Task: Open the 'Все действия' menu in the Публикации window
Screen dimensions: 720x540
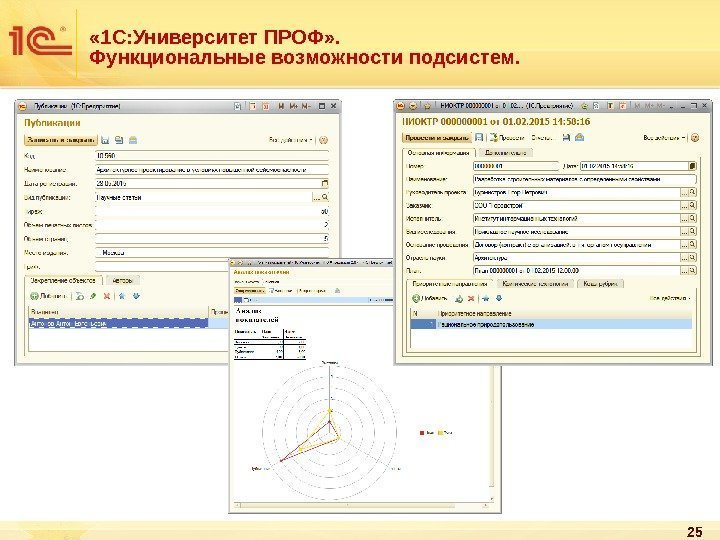Action: coord(291,140)
